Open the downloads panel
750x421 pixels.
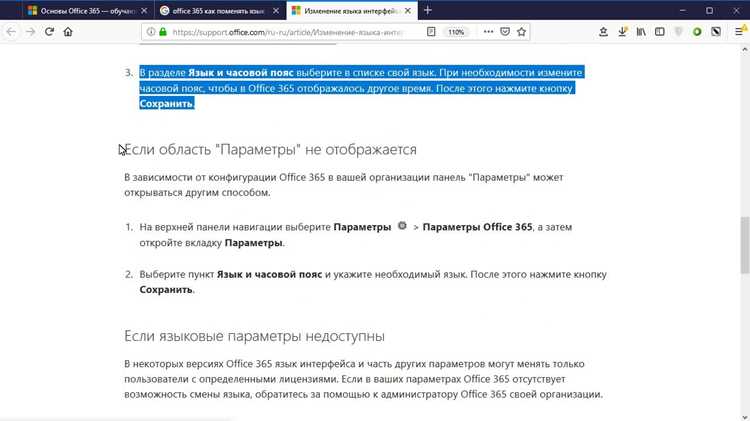click(622, 32)
